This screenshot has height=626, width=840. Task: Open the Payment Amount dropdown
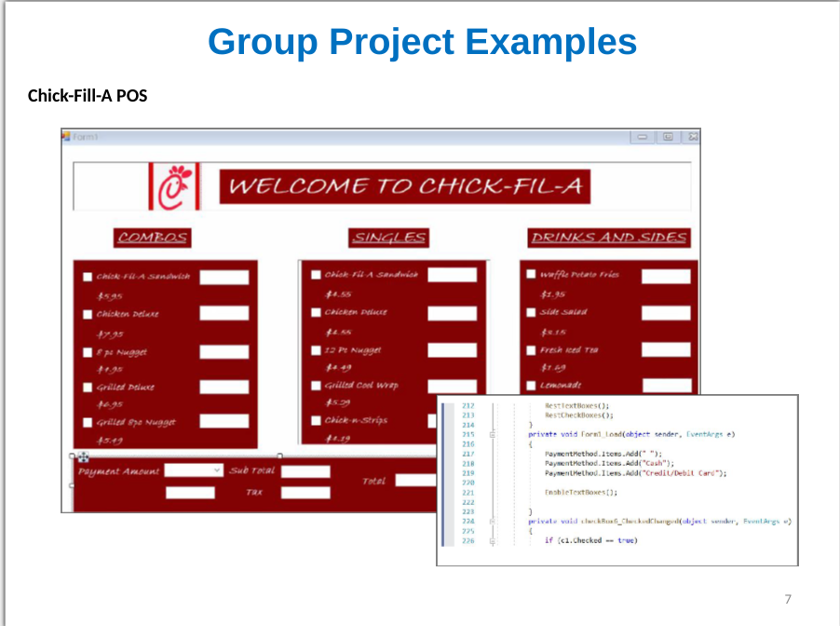tap(219, 470)
